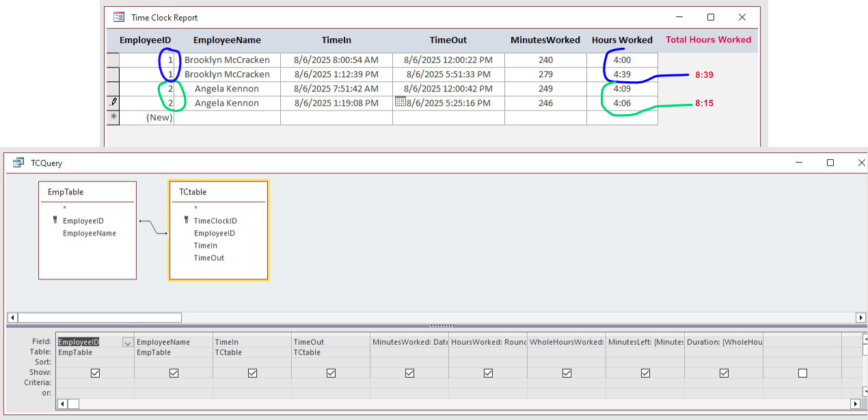
Task: Click MinutesWorked expression cell in query grid
Action: point(409,342)
